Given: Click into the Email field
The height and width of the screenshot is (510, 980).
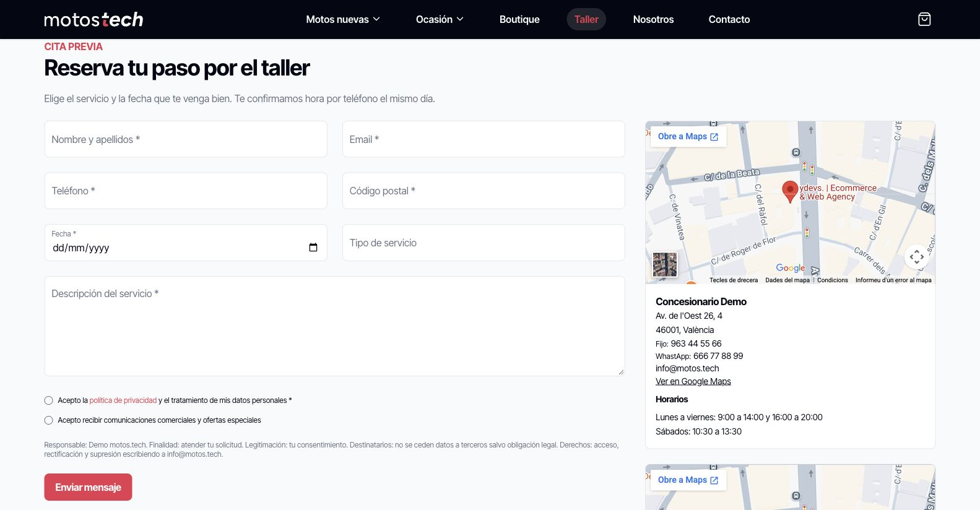Looking at the screenshot, I should 483,139.
